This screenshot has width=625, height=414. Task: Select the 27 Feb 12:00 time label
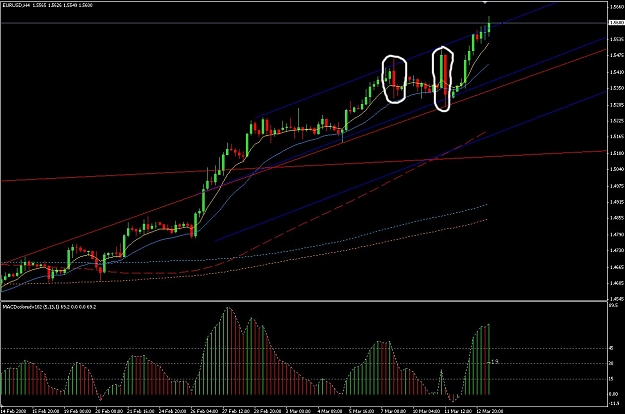[x=235, y=410]
